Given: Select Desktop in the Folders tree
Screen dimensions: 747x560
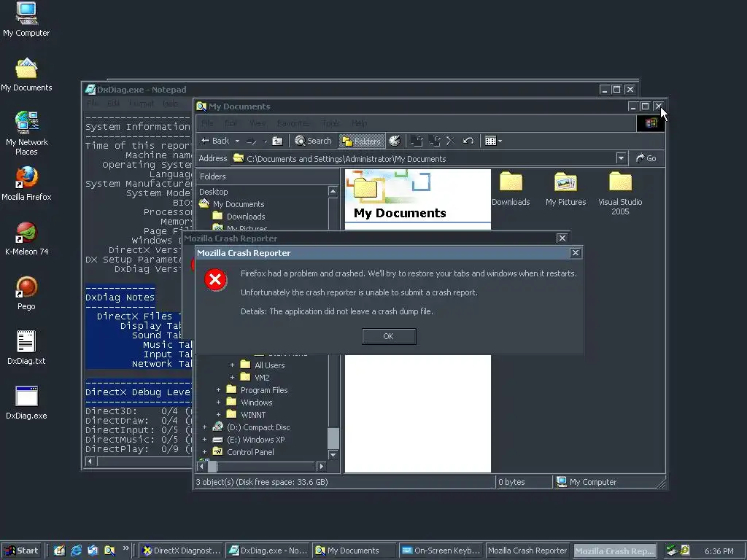Looking at the screenshot, I should (x=214, y=192).
